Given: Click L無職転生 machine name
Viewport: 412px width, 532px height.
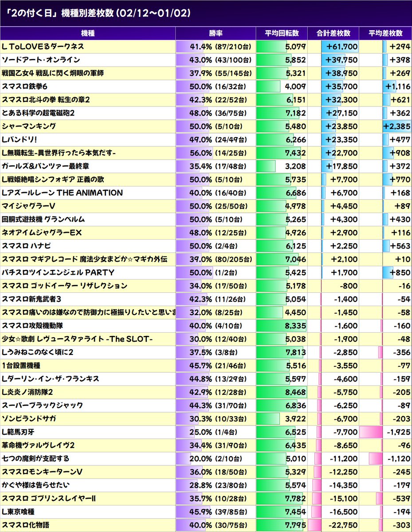Looking at the screenshot, I should click(59, 153).
